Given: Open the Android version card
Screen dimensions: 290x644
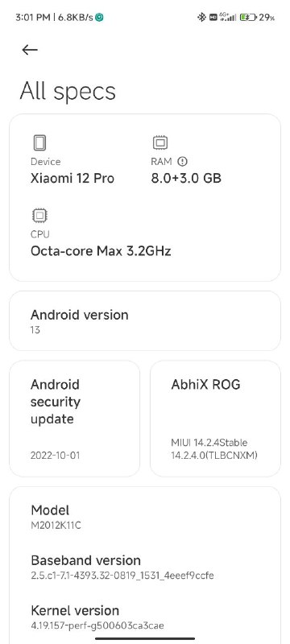Looking at the screenshot, I should coord(145,320).
